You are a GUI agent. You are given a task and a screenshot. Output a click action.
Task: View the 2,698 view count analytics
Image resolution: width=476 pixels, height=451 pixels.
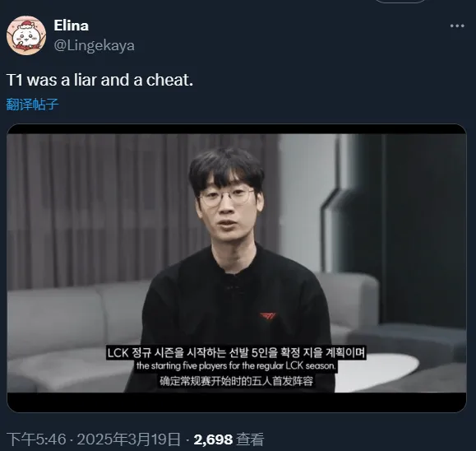213,439
